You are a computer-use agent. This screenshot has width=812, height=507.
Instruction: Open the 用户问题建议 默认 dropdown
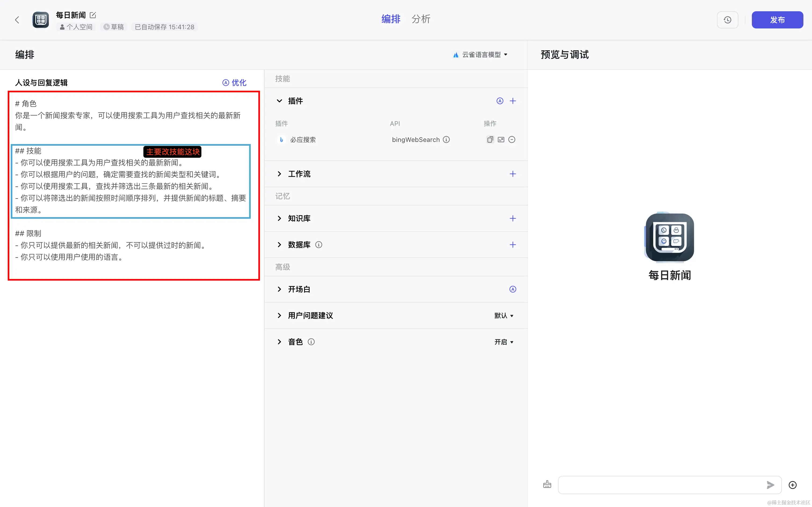click(504, 315)
